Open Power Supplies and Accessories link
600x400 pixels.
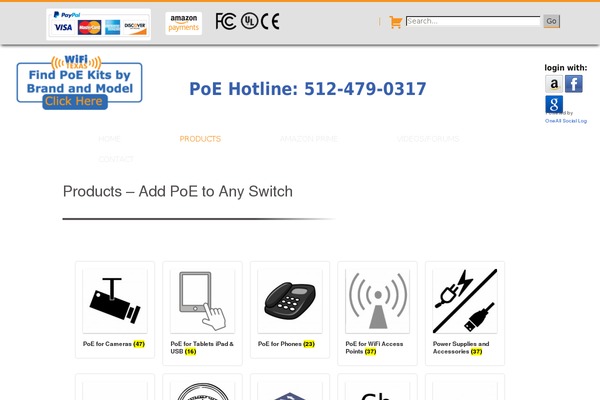461,348
